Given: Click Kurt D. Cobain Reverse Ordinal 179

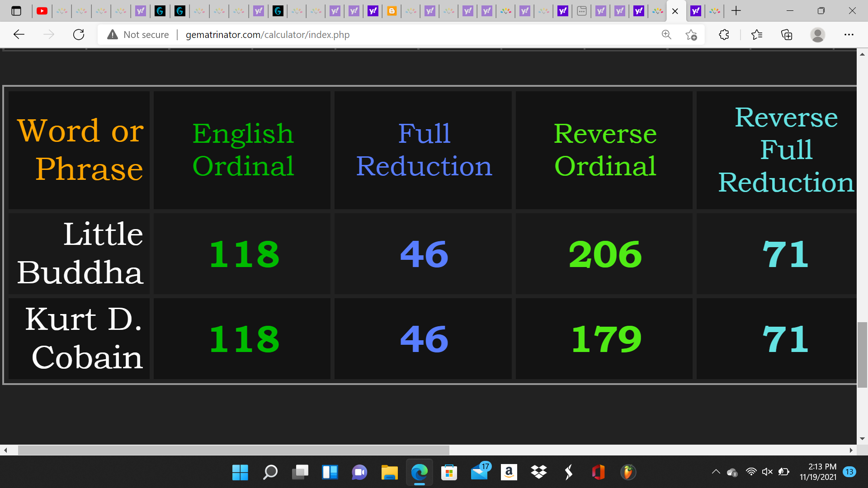Looking at the screenshot, I should pyautogui.click(x=606, y=339).
